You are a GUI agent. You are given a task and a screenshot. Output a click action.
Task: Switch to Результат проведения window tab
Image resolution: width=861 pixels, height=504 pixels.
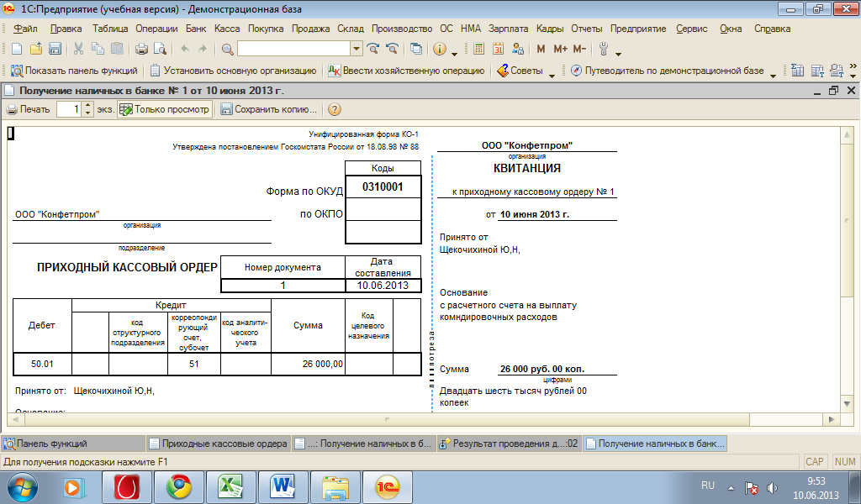(x=509, y=444)
